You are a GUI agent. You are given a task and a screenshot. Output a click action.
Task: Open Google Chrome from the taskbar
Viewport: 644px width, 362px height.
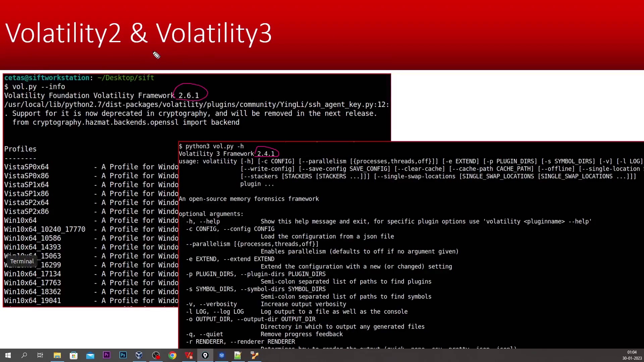tap(172, 355)
